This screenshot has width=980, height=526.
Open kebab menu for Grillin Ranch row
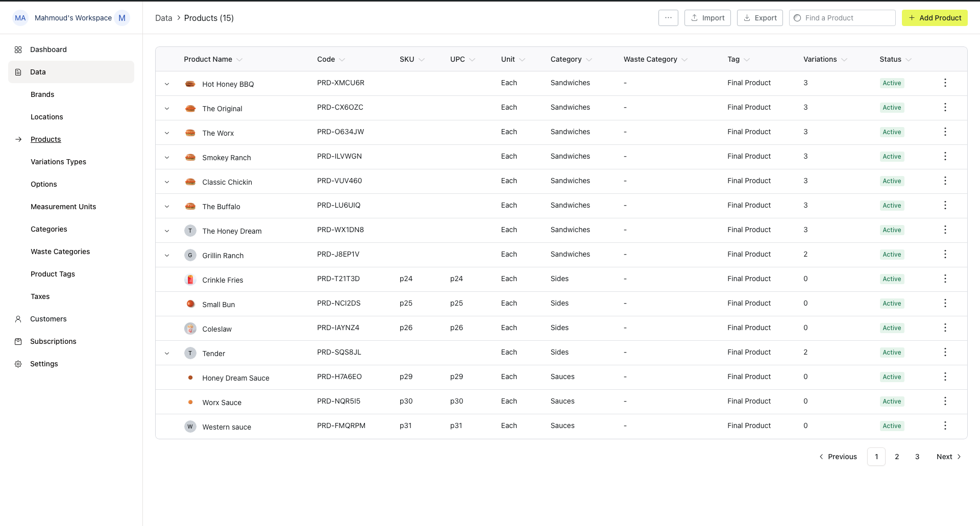tap(945, 254)
